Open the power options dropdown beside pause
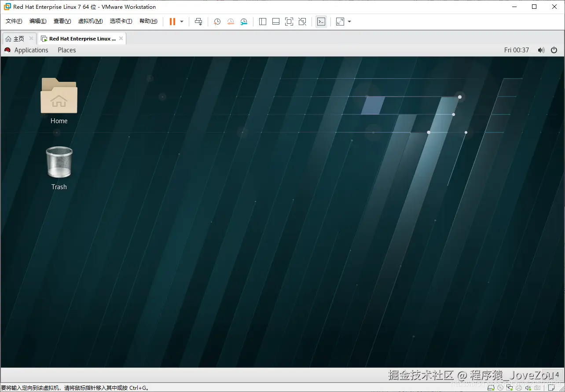565x392 pixels. (182, 22)
